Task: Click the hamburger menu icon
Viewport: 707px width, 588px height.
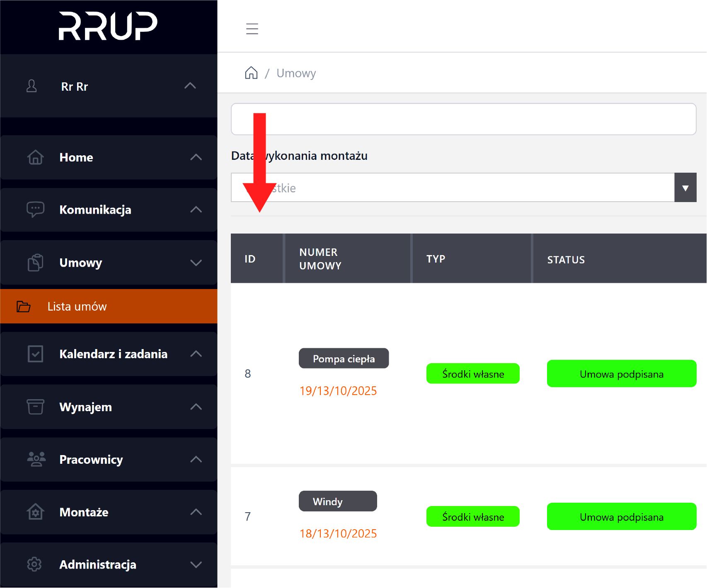Action: point(252,29)
